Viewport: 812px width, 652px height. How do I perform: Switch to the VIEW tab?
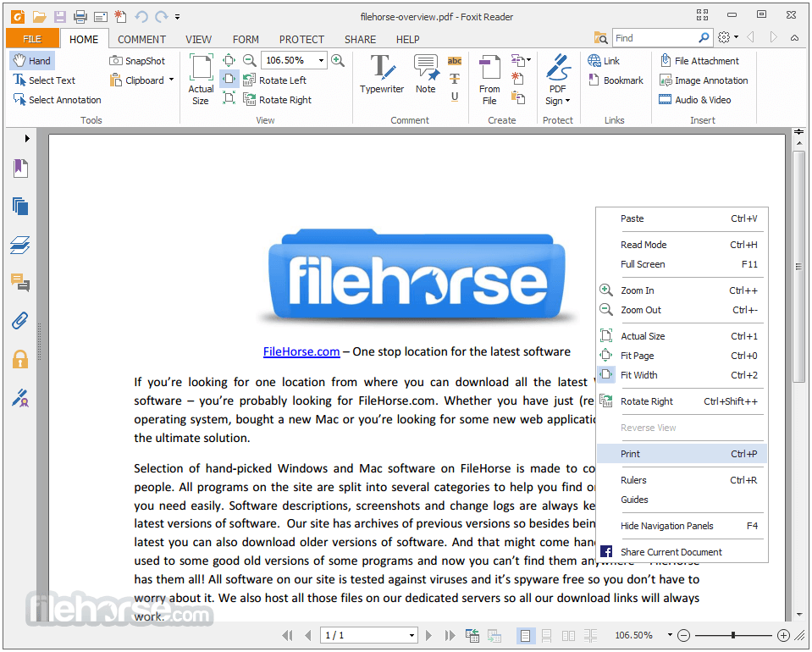(198, 39)
